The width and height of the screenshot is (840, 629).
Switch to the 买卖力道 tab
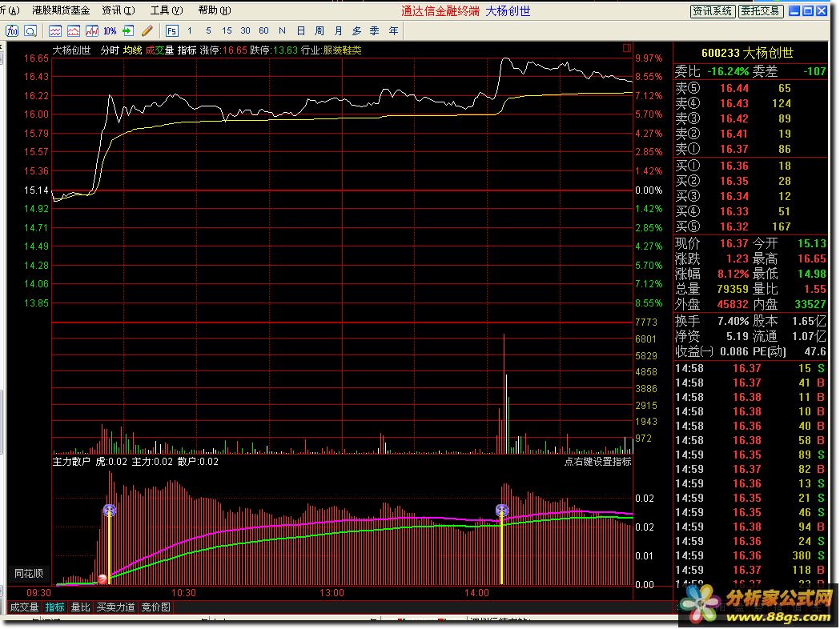coord(116,607)
